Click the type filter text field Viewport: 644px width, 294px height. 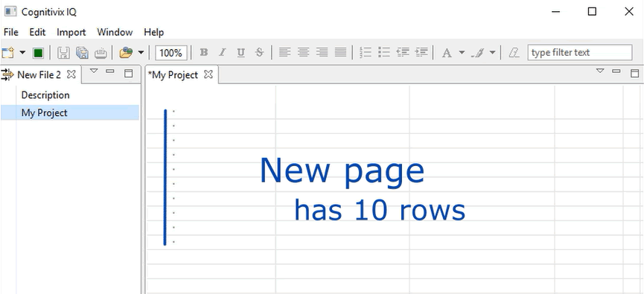pyautogui.click(x=580, y=53)
